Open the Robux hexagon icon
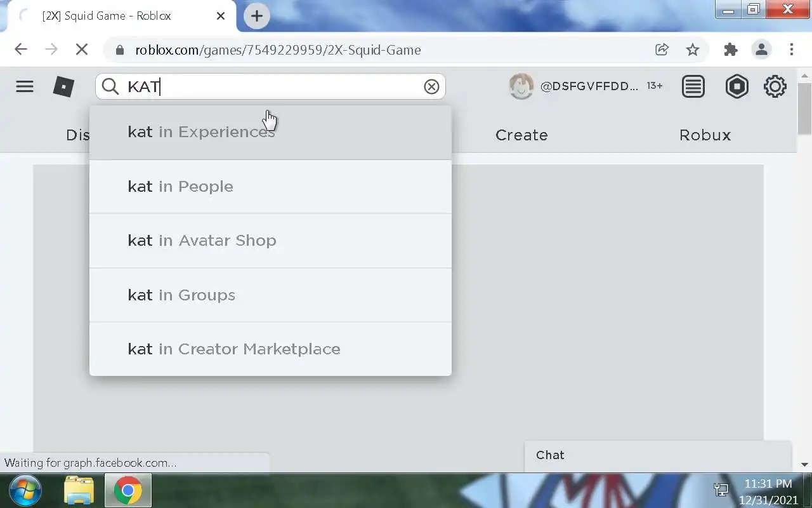This screenshot has width=812, height=508. tap(737, 86)
